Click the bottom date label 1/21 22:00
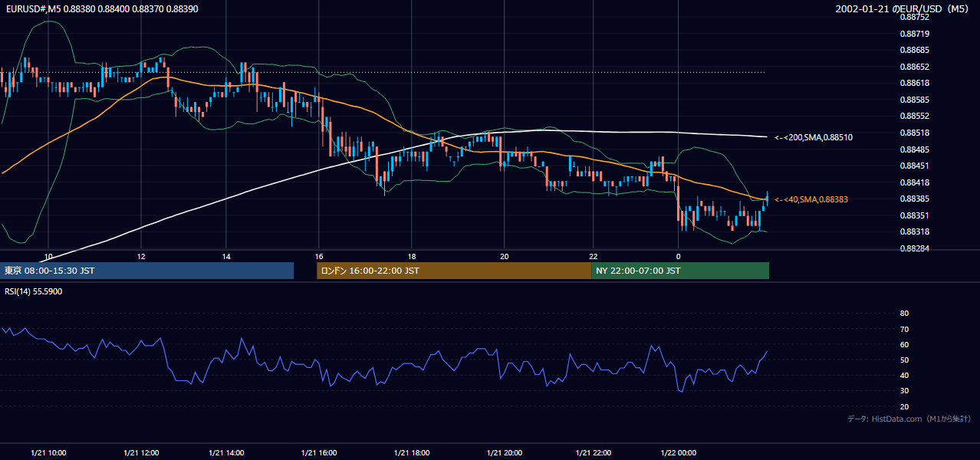Viewport: 980px width, 460px height. click(x=594, y=453)
